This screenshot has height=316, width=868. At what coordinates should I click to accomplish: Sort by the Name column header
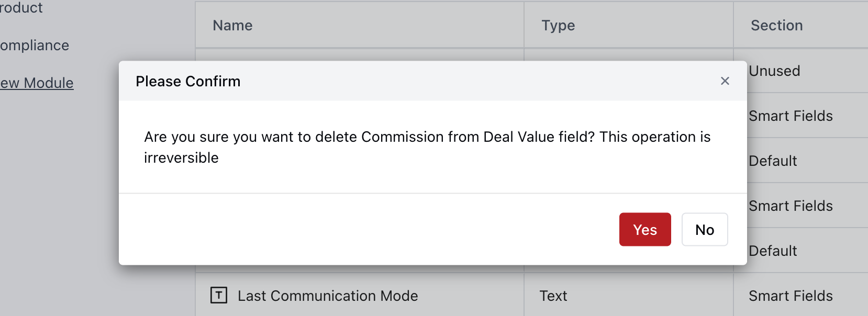pyautogui.click(x=232, y=26)
